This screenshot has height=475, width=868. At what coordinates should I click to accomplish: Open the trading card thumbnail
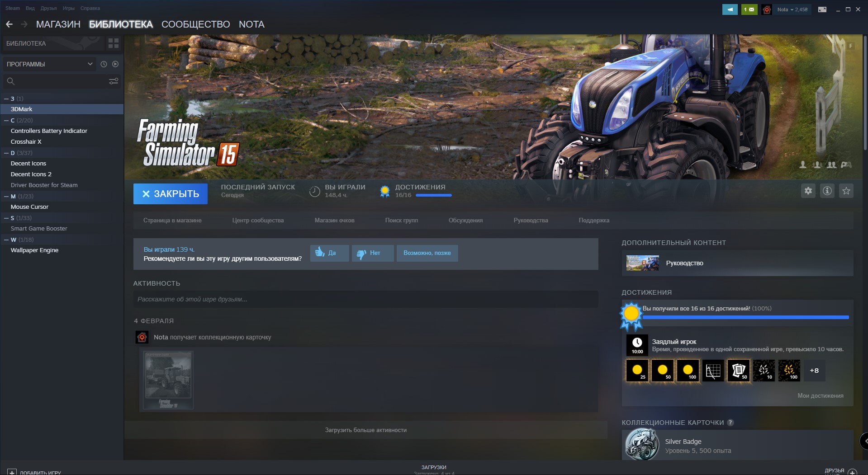pyautogui.click(x=168, y=380)
